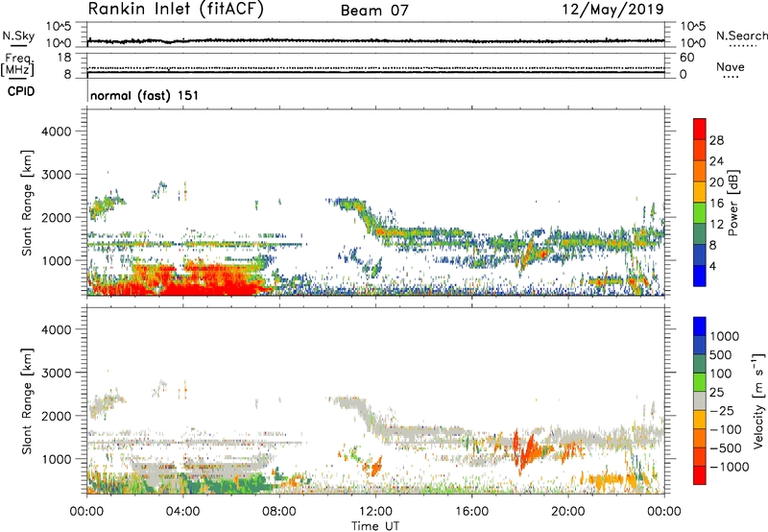The height and width of the screenshot is (532, 768).
Task: Click the '20:00' time axis tick label
Action: 568,512
